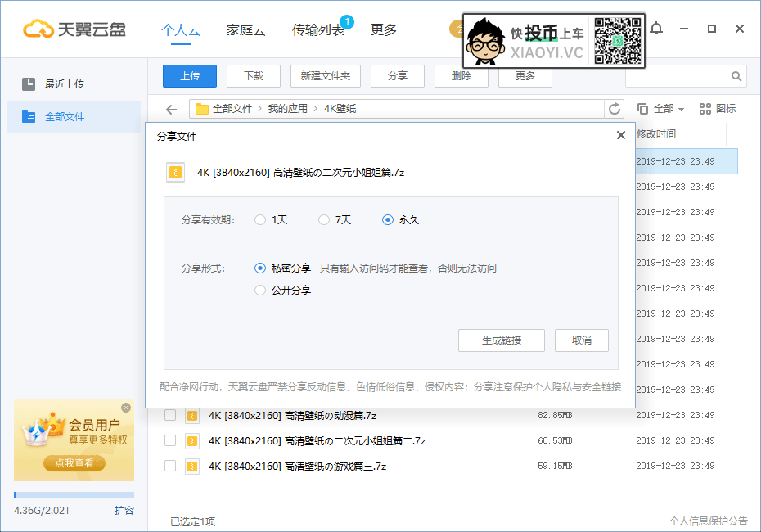Open the 更多 toolbar dropdown

coord(525,75)
